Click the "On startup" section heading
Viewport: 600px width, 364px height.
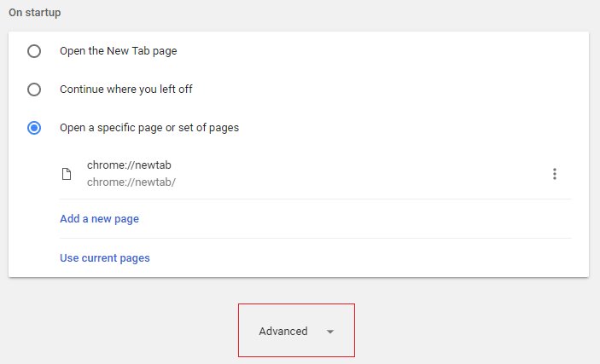pos(36,14)
